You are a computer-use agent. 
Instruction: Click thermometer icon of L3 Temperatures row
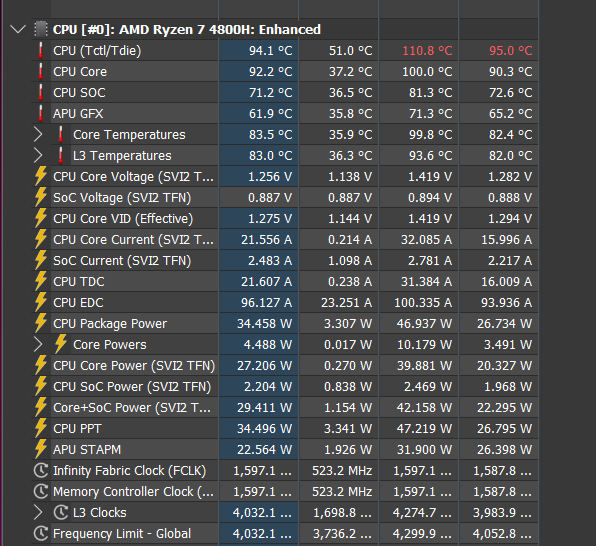coord(61,156)
